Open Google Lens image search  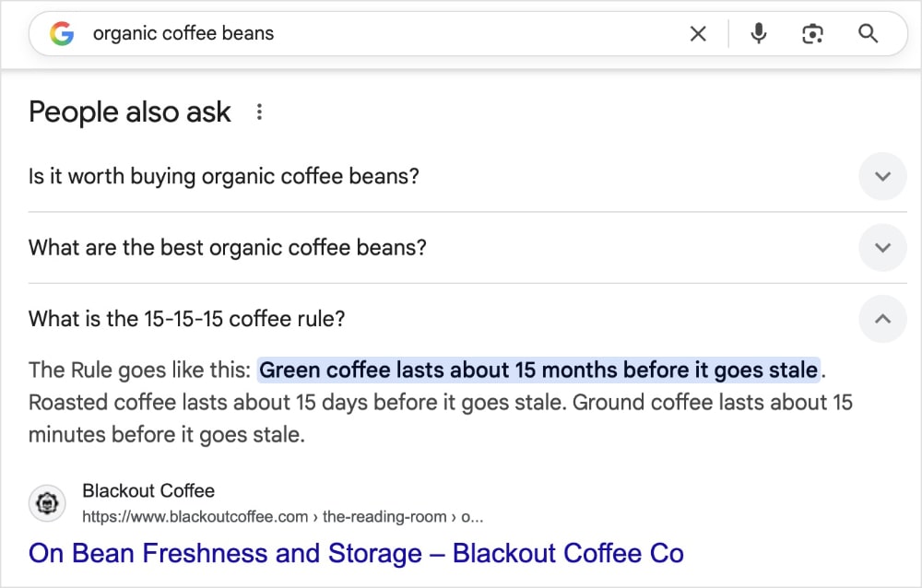click(812, 33)
